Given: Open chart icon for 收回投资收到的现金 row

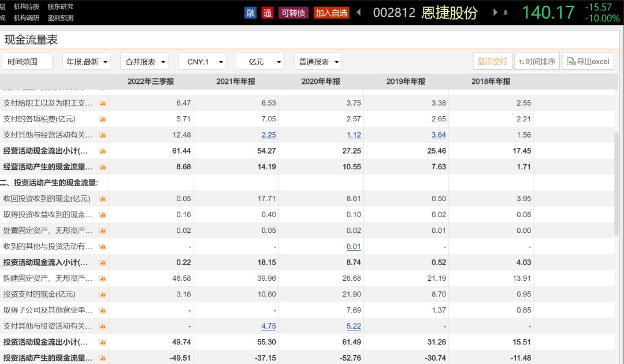Looking at the screenshot, I should click(x=103, y=199).
